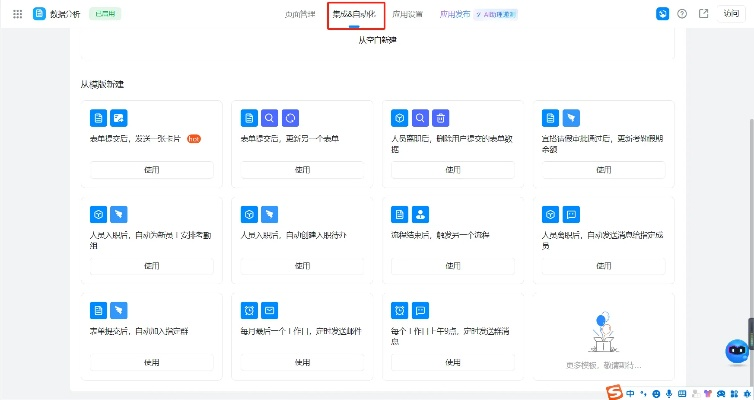Click the trash icon on third template card
This screenshot has height=400, width=754.
coord(441,117)
